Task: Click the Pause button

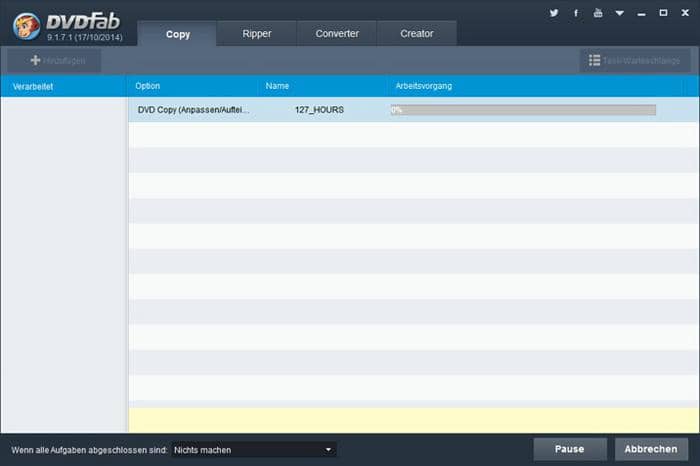Action: 570,449
